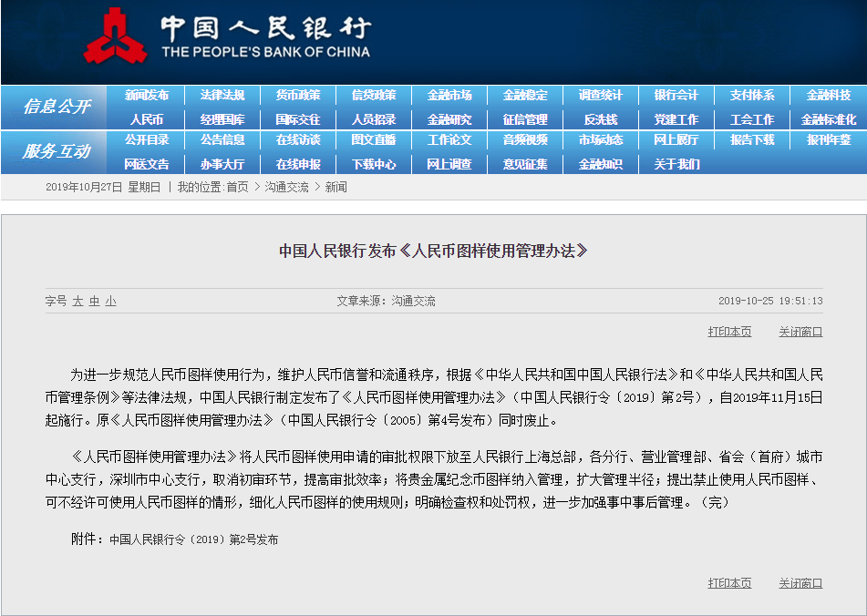
Task: Click 新闻 in the breadcrumb trail
Action: click(x=335, y=188)
